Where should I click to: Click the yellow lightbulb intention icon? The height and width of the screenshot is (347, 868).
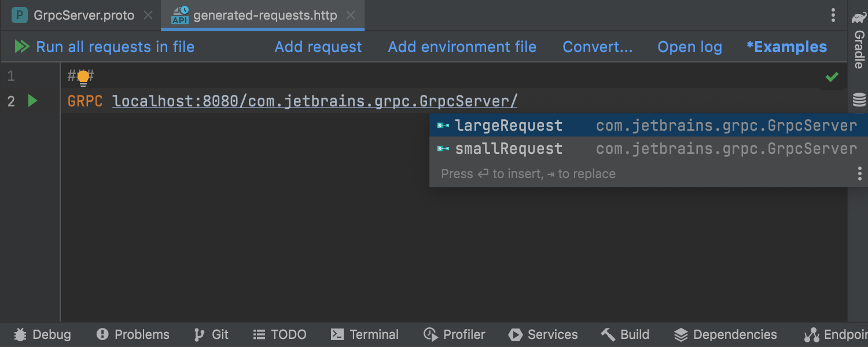[83, 77]
